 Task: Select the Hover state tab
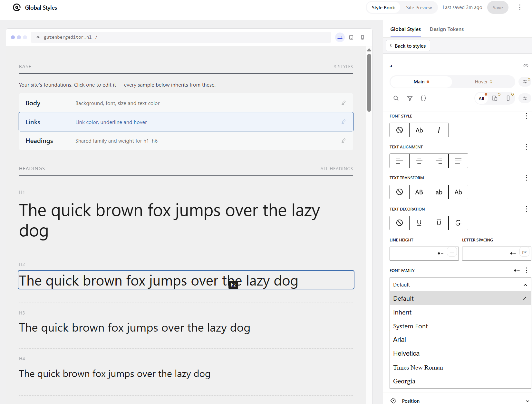click(483, 82)
